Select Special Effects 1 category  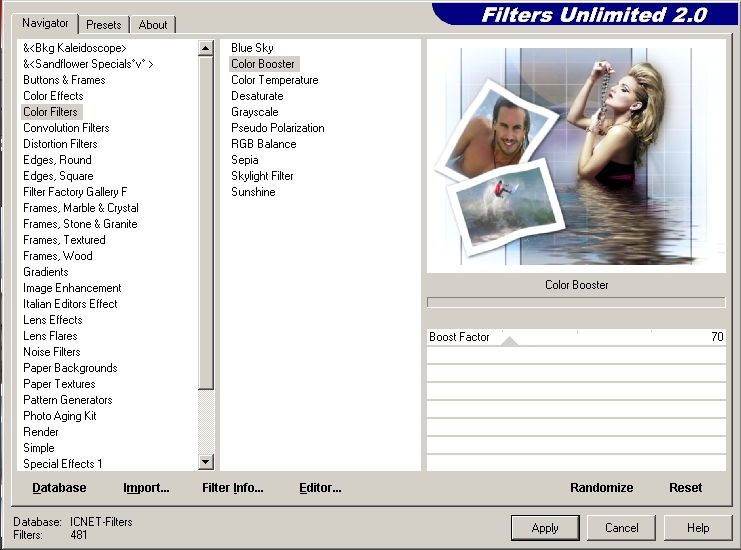click(62, 464)
